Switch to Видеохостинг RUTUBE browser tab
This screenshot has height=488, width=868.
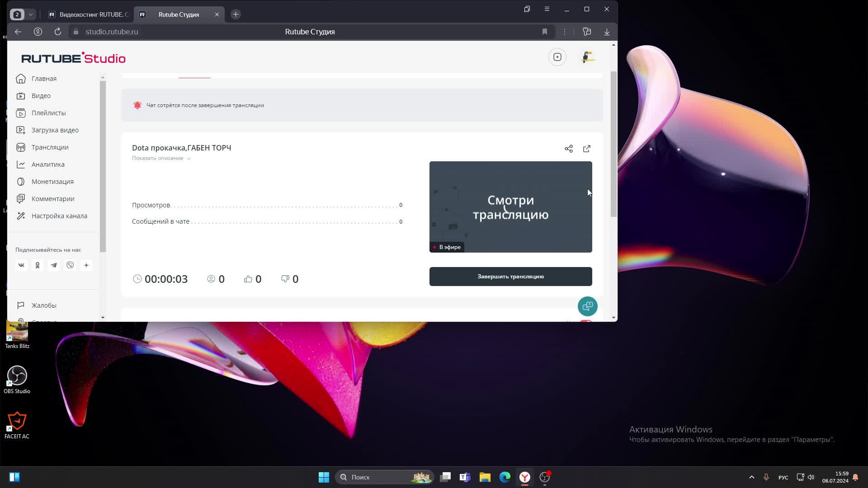pos(89,14)
